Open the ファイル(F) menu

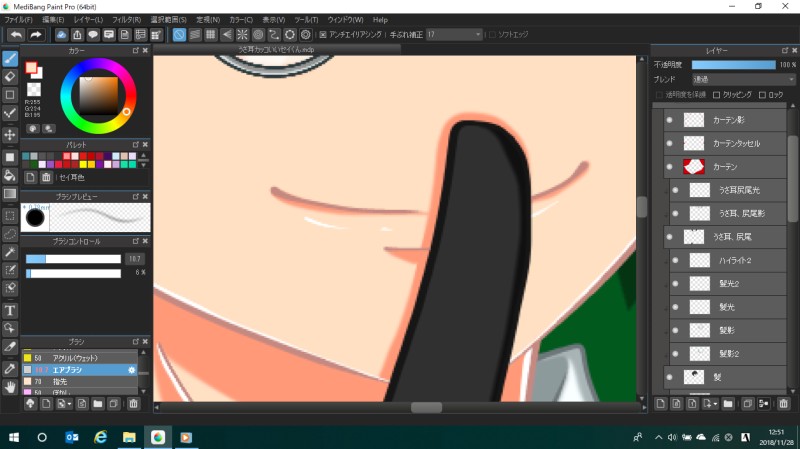(18, 20)
